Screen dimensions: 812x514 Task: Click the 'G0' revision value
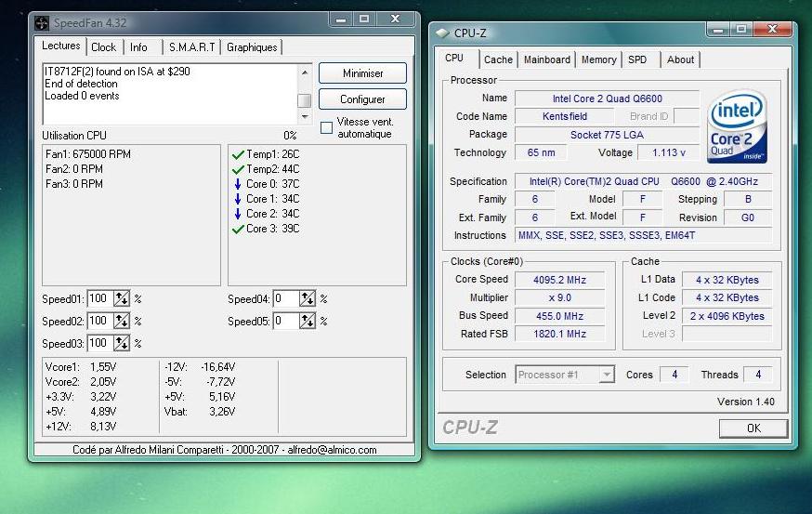(748, 217)
